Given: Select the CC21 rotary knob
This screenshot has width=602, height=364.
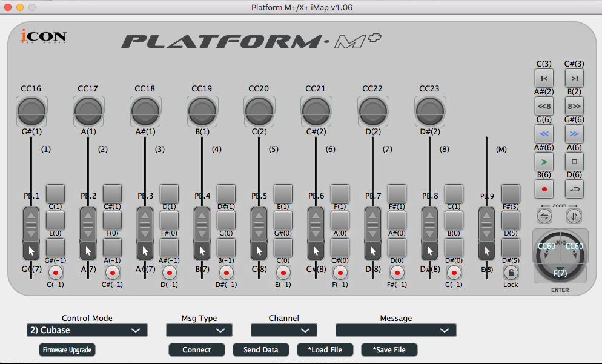Looking at the screenshot, I should [x=316, y=111].
